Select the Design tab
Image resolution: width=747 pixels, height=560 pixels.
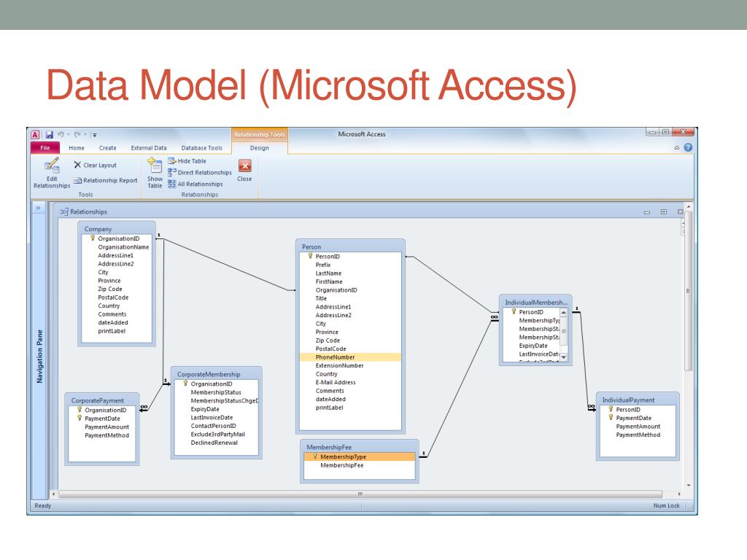pos(260,148)
